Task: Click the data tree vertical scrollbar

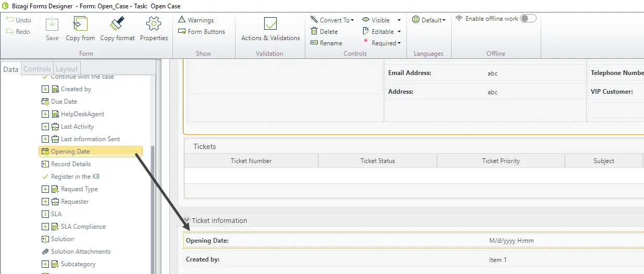Action: [x=153, y=208]
